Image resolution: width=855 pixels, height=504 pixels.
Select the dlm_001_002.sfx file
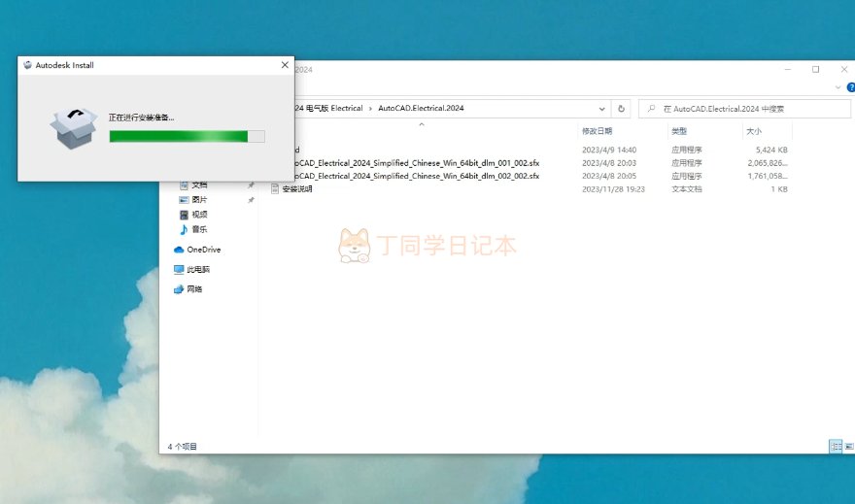point(417,163)
